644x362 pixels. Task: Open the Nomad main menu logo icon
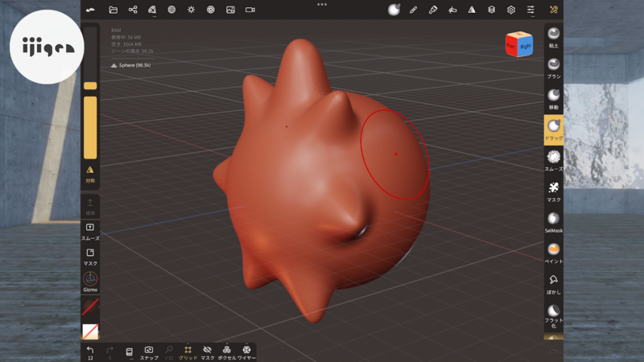pyautogui.click(x=90, y=10)
